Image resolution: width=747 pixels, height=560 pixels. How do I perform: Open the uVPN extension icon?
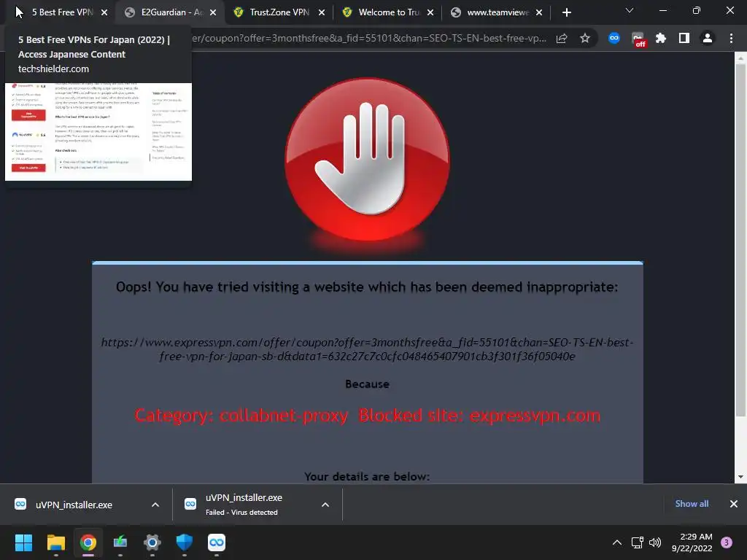(x=614, y=38)
